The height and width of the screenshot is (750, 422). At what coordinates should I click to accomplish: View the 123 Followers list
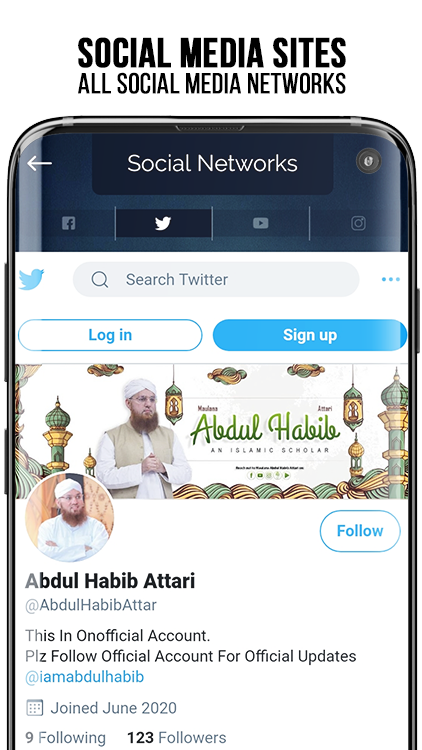click(x=177, y=738)
